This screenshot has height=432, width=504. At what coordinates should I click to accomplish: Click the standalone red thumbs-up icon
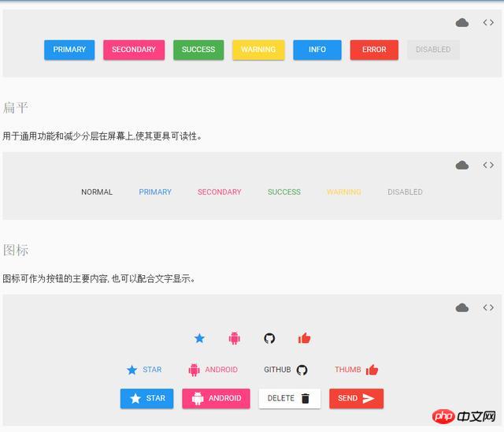tap(304, 338)
